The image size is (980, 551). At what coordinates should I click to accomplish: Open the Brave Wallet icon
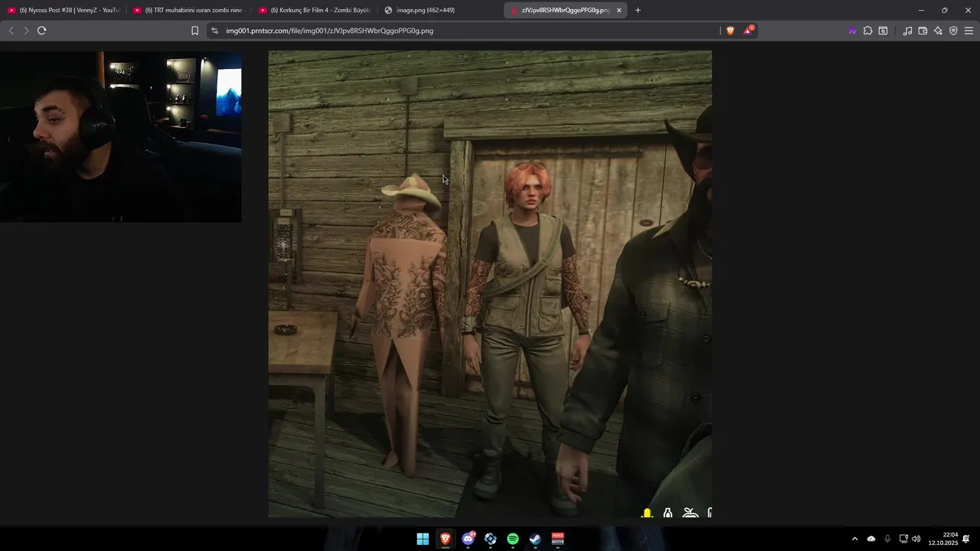tap(923, 31)
